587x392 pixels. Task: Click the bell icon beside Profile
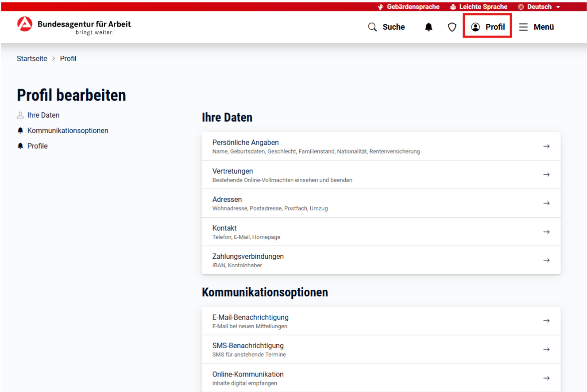20,146
